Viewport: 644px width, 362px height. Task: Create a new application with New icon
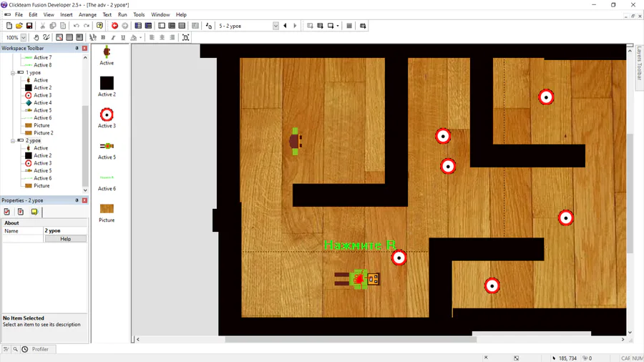coord(9,26)
